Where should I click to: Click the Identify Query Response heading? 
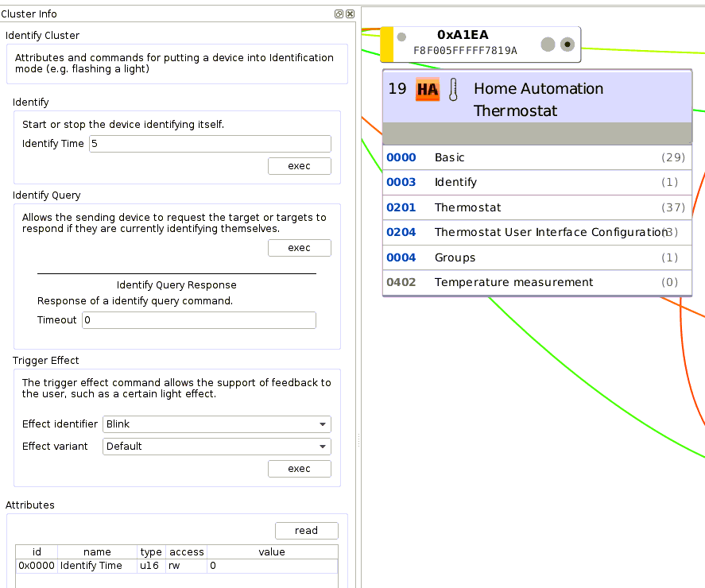tap(176, 285)
